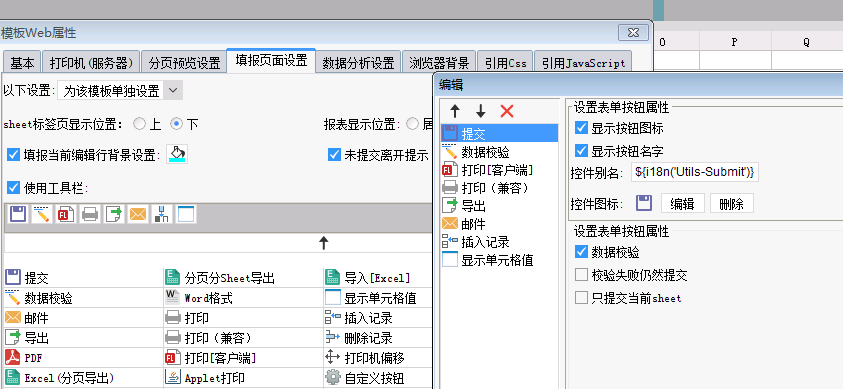
Task: Add PDF export from available list
Action: [24, 358]
